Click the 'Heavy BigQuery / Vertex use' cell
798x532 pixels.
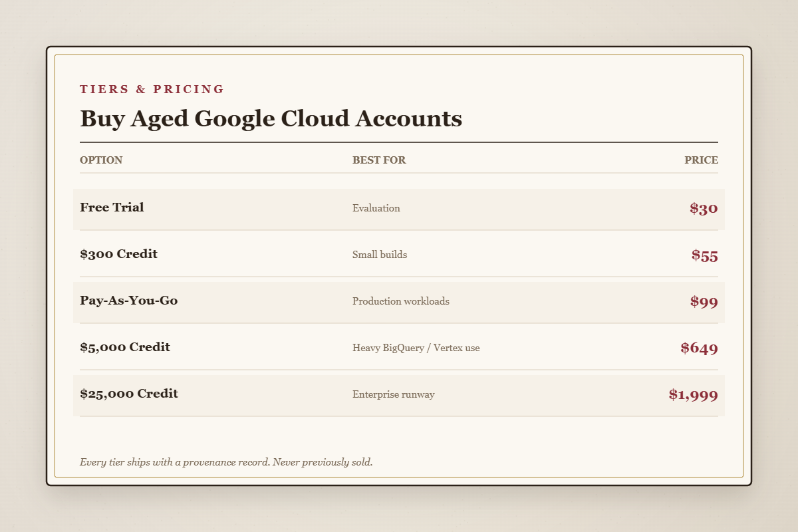click(x=416, y=348)
